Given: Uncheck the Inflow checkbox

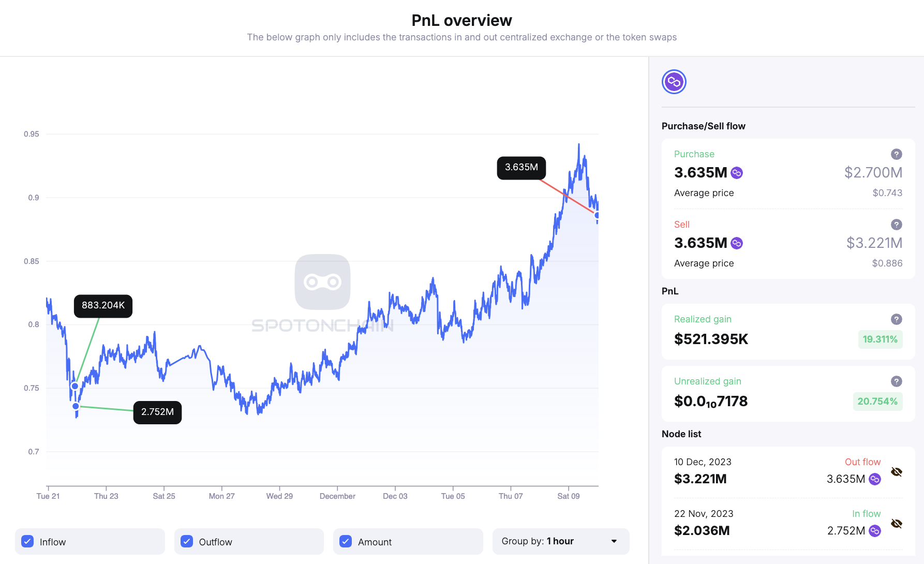Looking at the screenshot, I should (28, 542).
